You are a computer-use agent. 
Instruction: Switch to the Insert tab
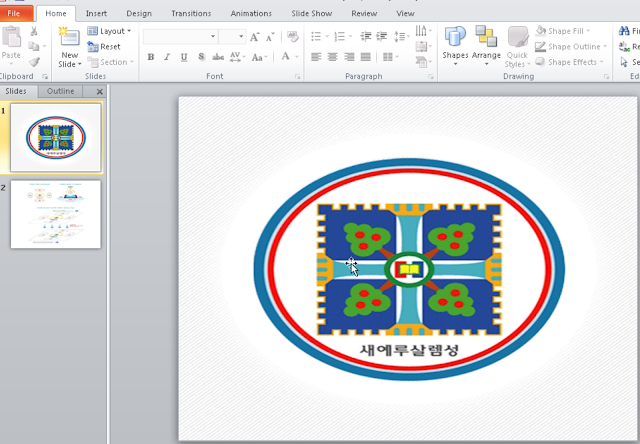[x=96, y=13]
